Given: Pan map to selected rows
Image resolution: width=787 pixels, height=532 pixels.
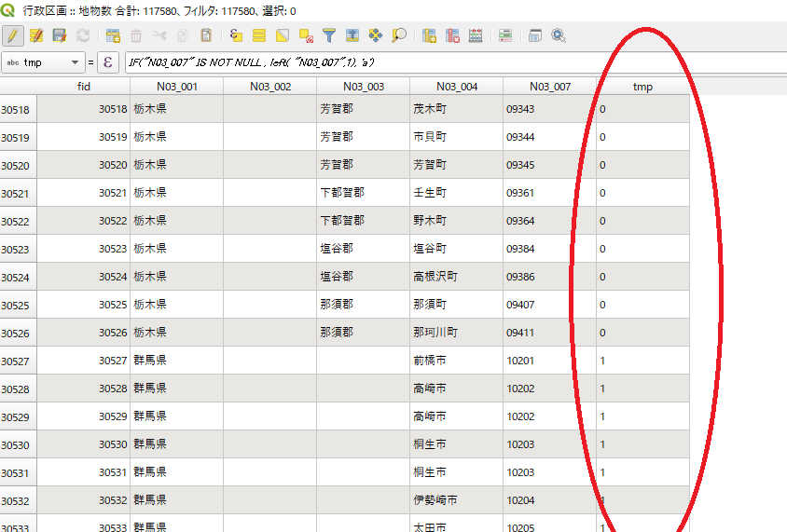Looking at the screenshot, I should point(376,35).
